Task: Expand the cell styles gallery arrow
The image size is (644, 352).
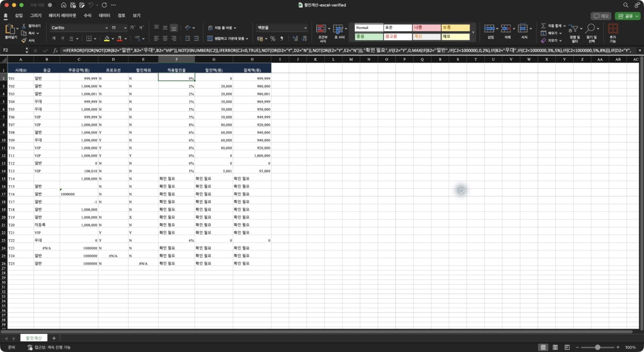Action: point(473,32)
